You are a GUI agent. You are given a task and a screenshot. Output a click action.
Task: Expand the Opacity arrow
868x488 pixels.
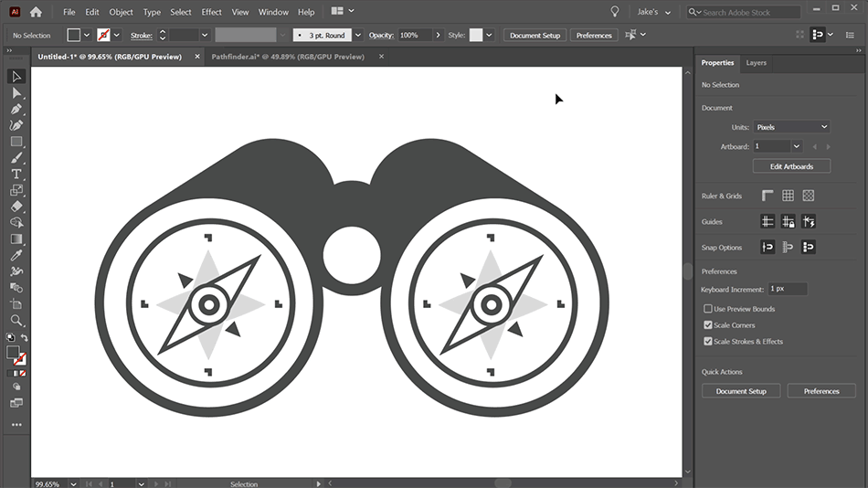tap(438, 35)
